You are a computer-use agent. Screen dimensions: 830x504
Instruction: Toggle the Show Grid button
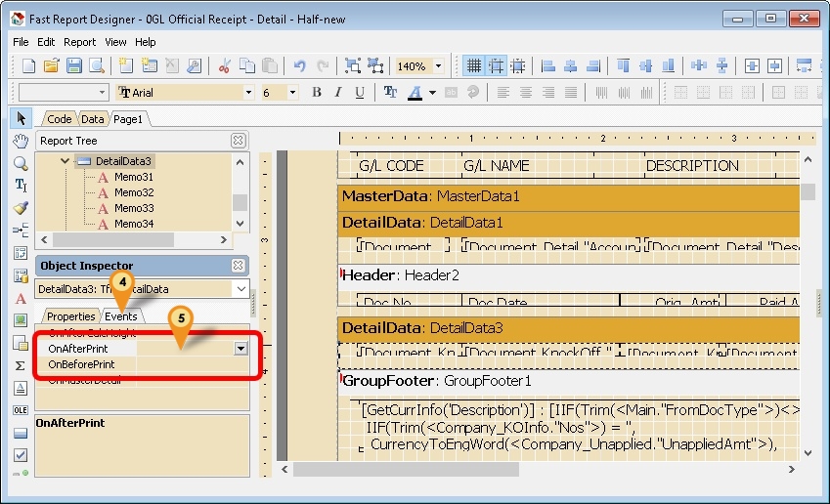tap(474, 65)
